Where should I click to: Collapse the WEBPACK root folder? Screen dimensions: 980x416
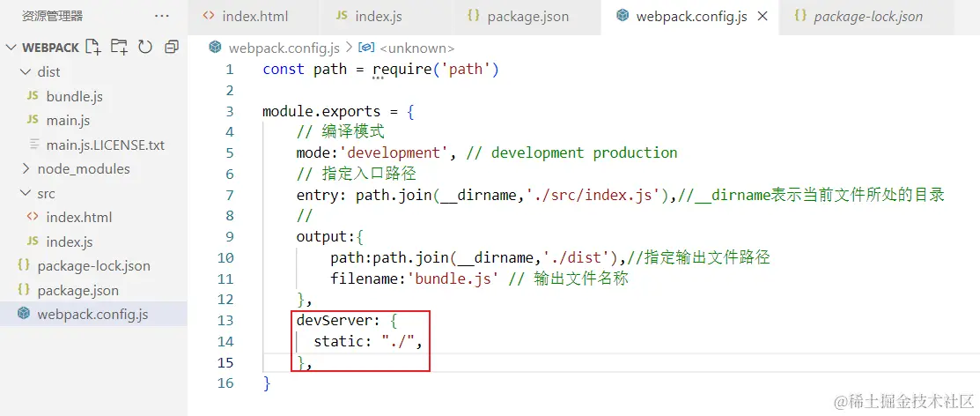(x=11, y=48)
